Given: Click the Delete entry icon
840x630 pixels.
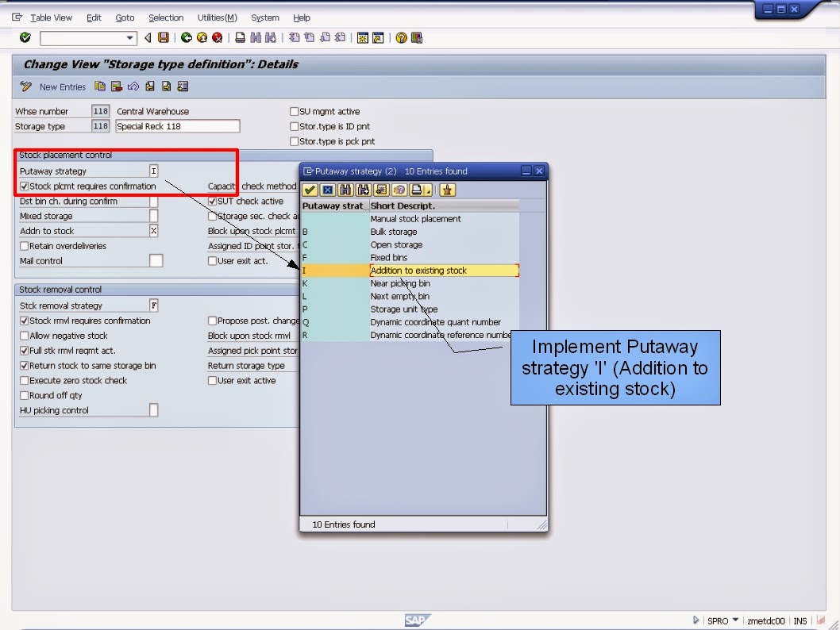Looking at the screenshot, I should click(116, 86).
